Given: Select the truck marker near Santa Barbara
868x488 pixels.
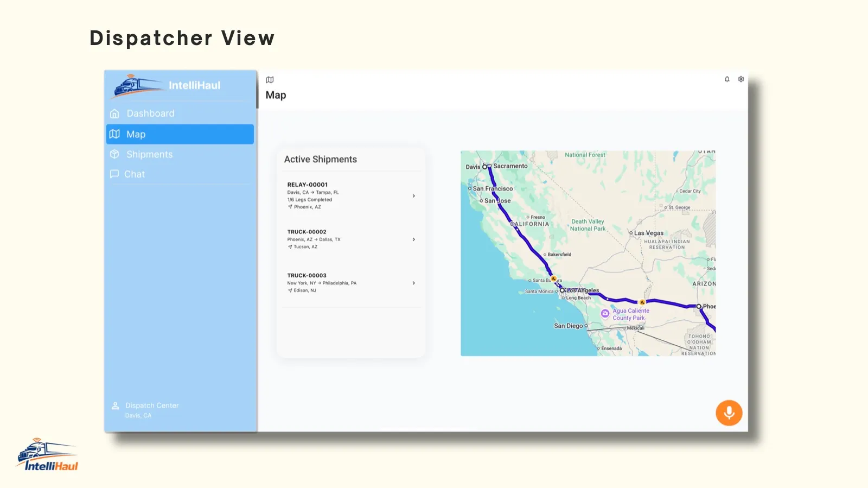Looking at the screenshot, I should 554,278.
